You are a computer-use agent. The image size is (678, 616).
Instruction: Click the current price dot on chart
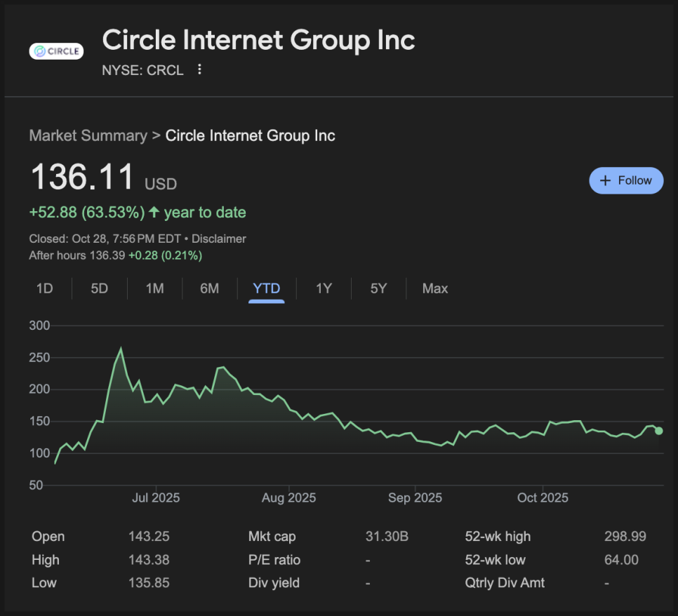pos(658,431)
